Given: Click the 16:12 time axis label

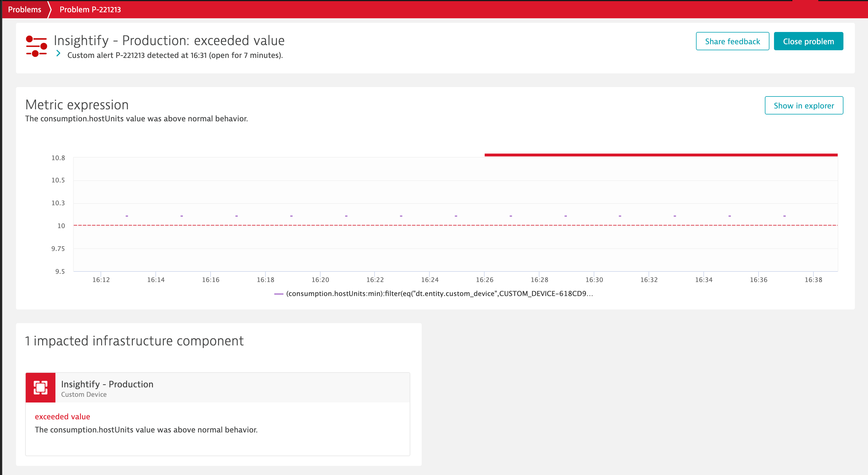Looking at the screenshot, I should [101, 280].
